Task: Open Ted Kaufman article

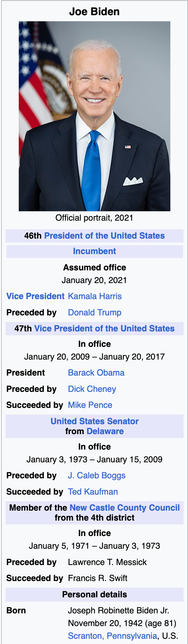Action: (x=93, y=492)
